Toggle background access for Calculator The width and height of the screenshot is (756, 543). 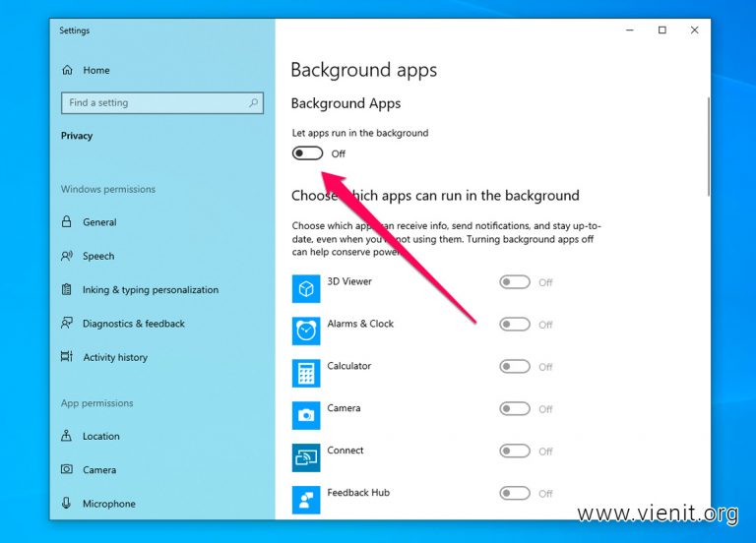(x=514, y=367)
